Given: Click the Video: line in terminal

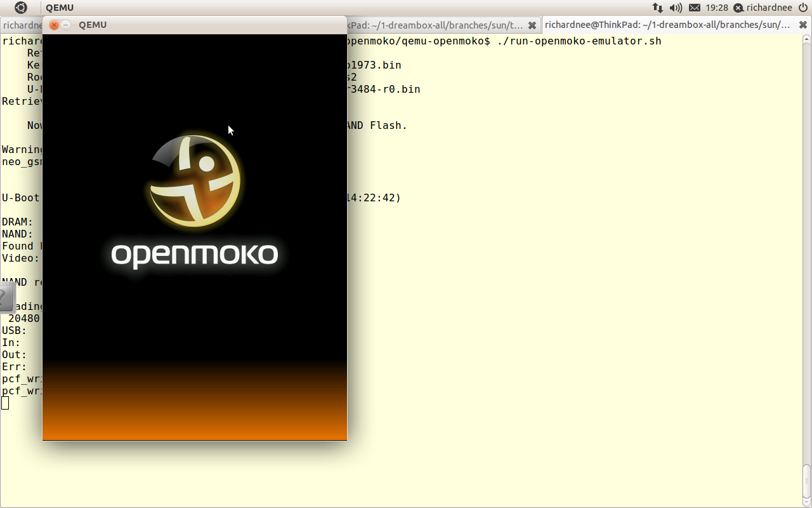Looking at the screenshot, I should [x=21, y=258].
